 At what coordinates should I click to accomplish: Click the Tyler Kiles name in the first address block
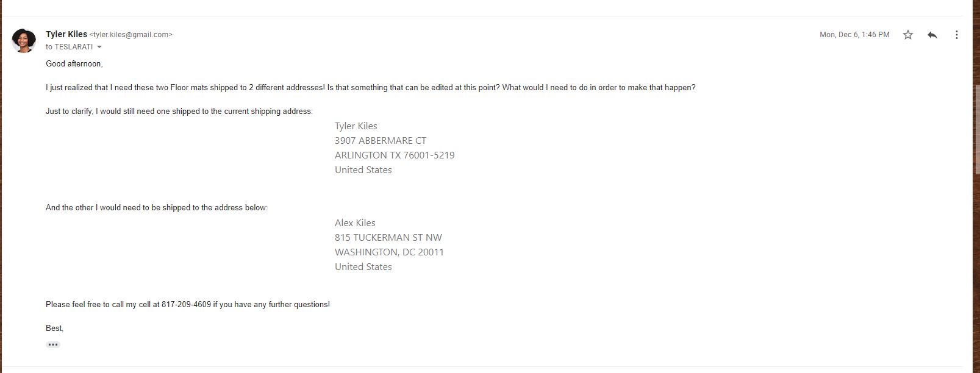coord(356,126)
